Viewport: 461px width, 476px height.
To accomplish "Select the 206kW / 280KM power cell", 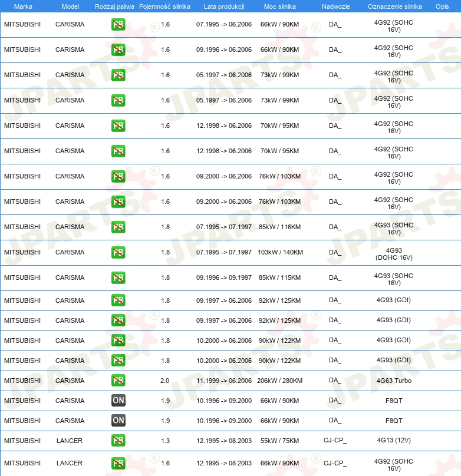I will click(x=279, y=381).
